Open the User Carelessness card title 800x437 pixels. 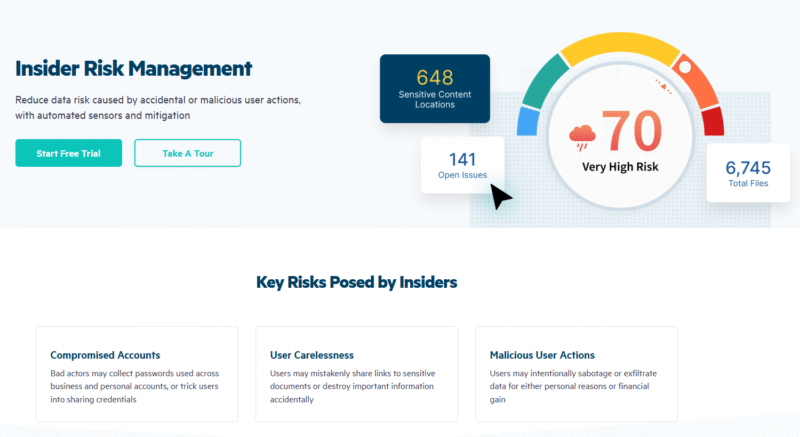pos(312,355)
